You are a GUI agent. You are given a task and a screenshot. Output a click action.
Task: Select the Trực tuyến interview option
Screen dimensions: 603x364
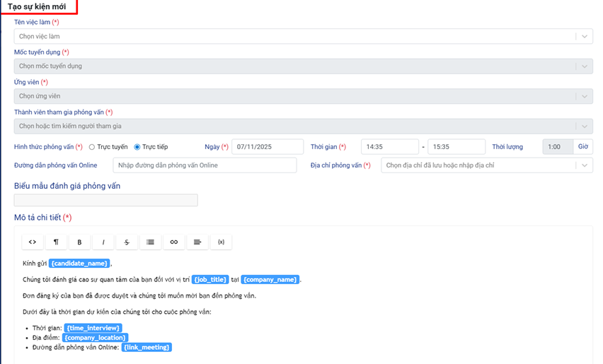(92, 147)
